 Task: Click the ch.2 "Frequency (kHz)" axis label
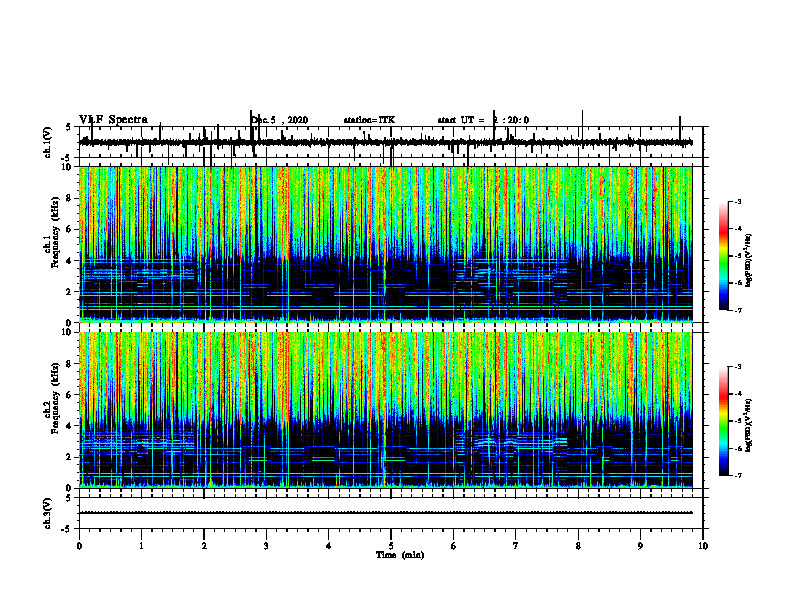click(55, 398)
